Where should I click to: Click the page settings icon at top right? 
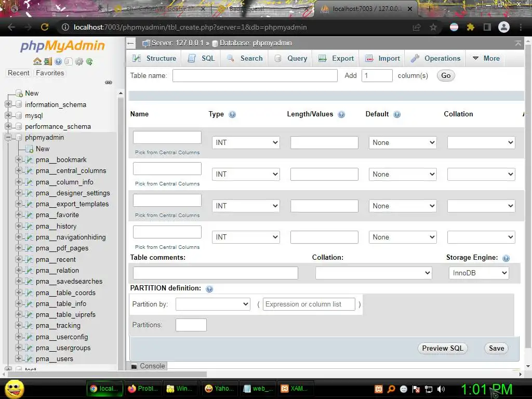(518, 43)
